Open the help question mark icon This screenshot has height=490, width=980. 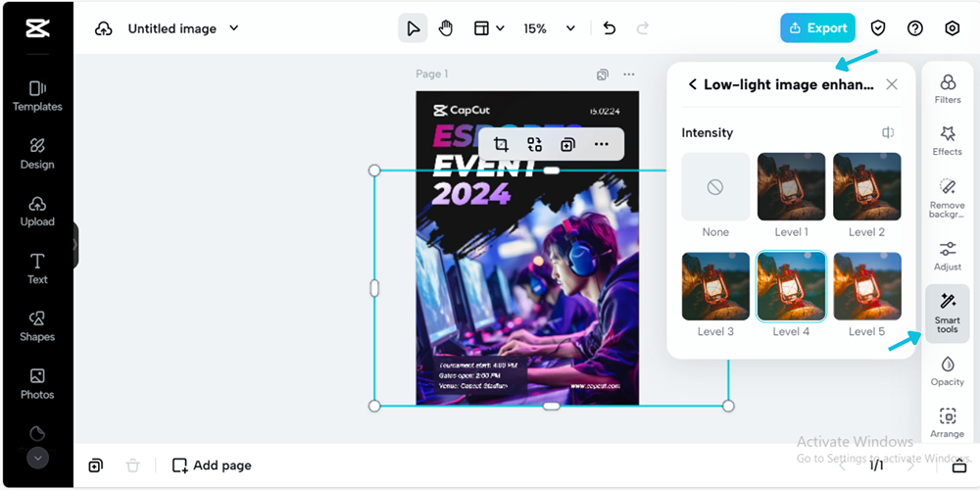click(915, 28)
